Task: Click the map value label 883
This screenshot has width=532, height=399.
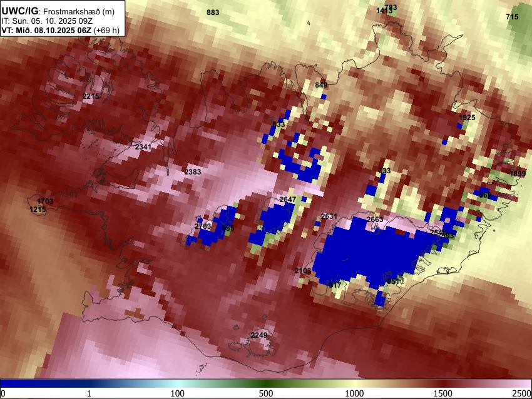Action: tap(213, 13)
